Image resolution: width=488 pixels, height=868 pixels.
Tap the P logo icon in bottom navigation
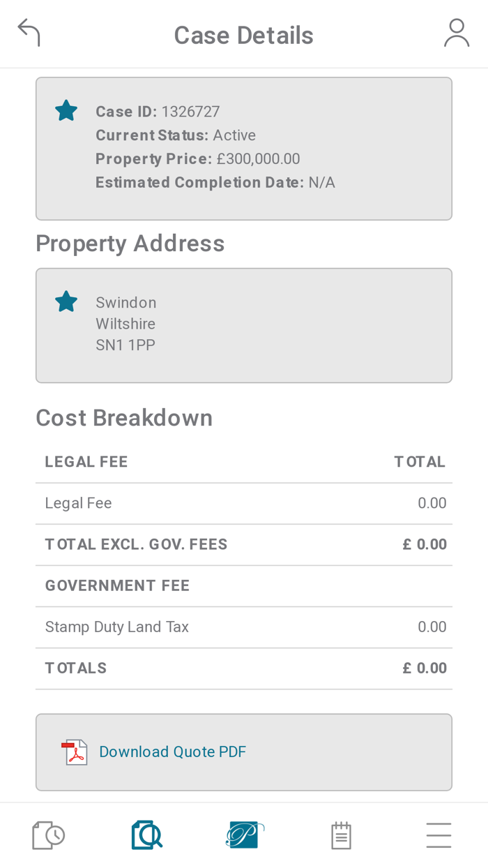[x=243, y=833]
